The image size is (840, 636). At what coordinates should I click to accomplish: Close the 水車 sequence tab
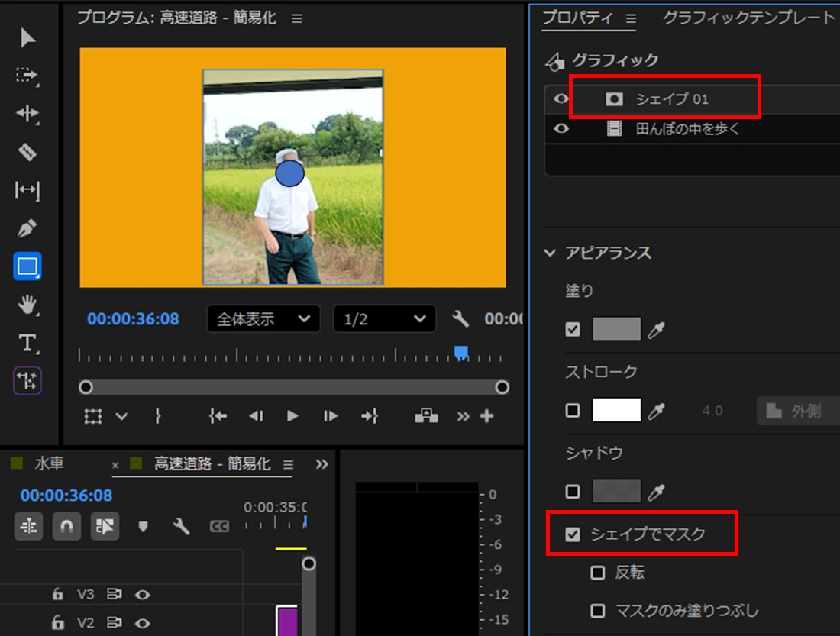point(115,465)
